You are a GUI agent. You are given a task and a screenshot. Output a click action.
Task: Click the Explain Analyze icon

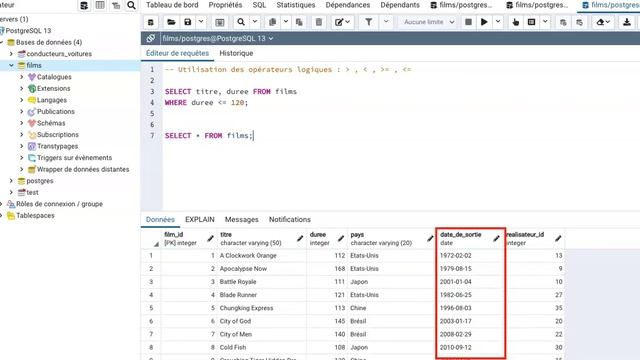click(531, 22)
